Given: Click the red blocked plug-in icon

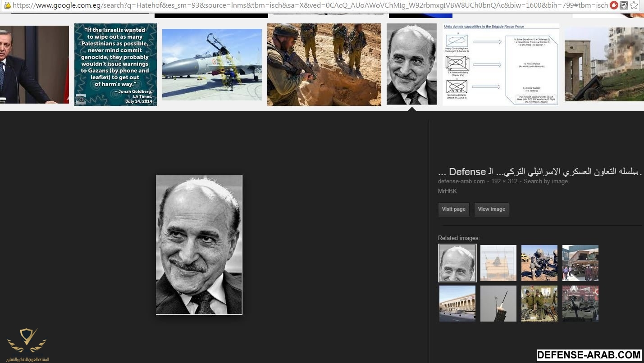Looking at the screenshot, I should point(613,5).
